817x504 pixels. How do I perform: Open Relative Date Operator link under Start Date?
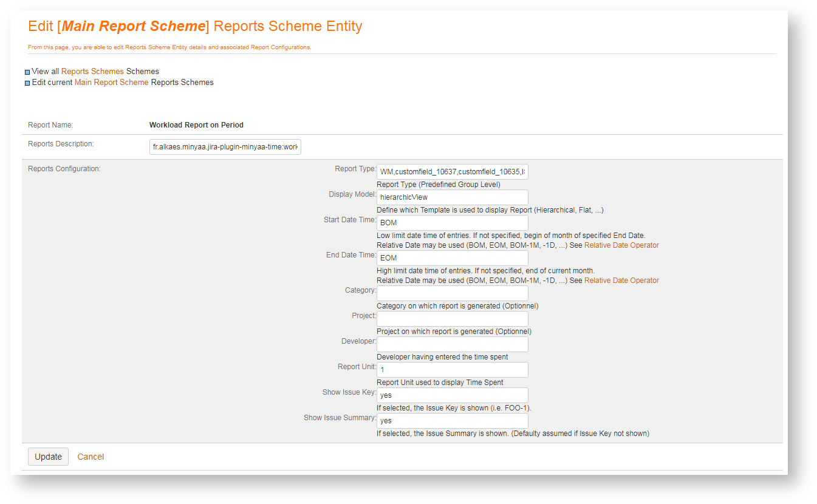tap(621, 245)
